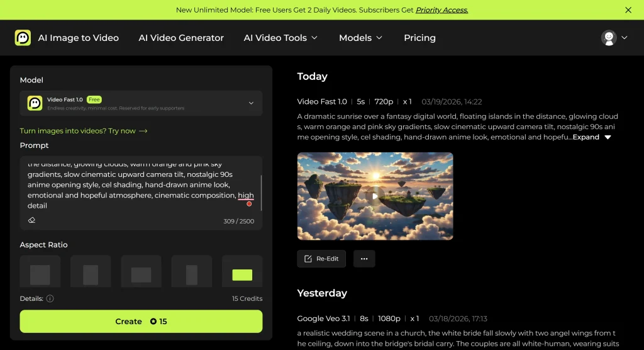Viewport: 644px width, 350px height.
Task: Click the Video Fast 1.0 model icon
Action: point(35,103)
